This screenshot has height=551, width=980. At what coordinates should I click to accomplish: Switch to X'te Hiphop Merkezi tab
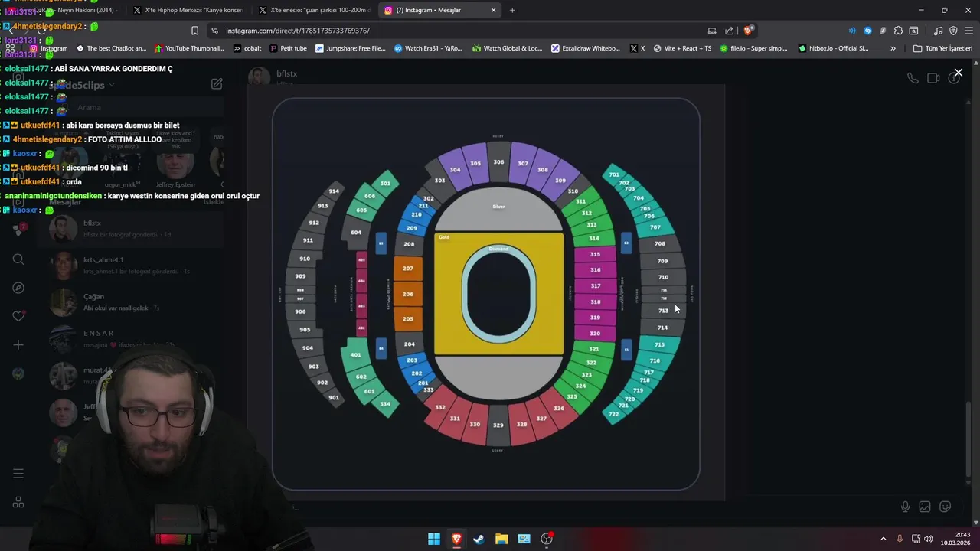pos(188,10)
